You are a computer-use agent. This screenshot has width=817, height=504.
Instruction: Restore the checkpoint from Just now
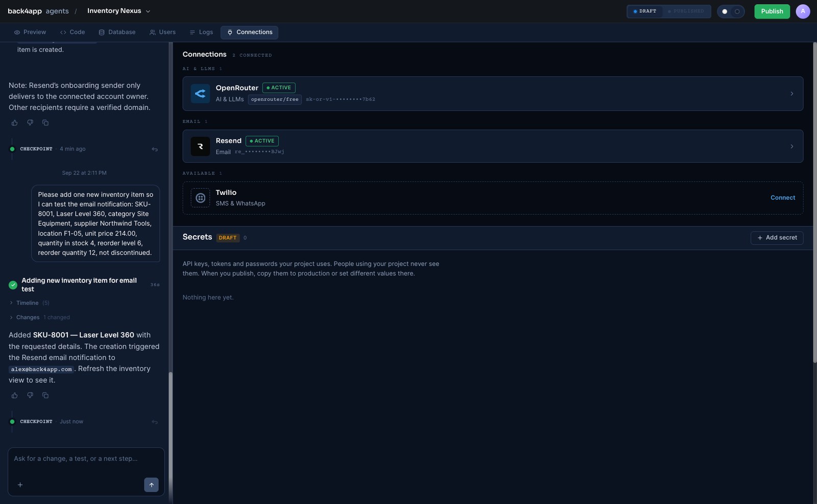coord(155,422)
